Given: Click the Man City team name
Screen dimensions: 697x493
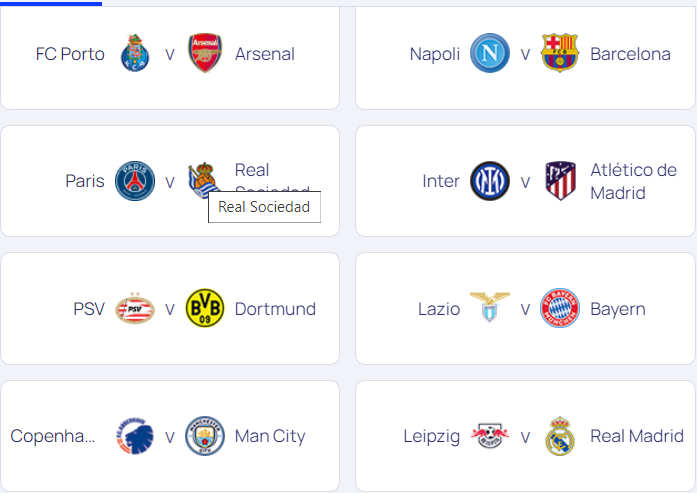Looking at the screenshot, I should (270, 436).
